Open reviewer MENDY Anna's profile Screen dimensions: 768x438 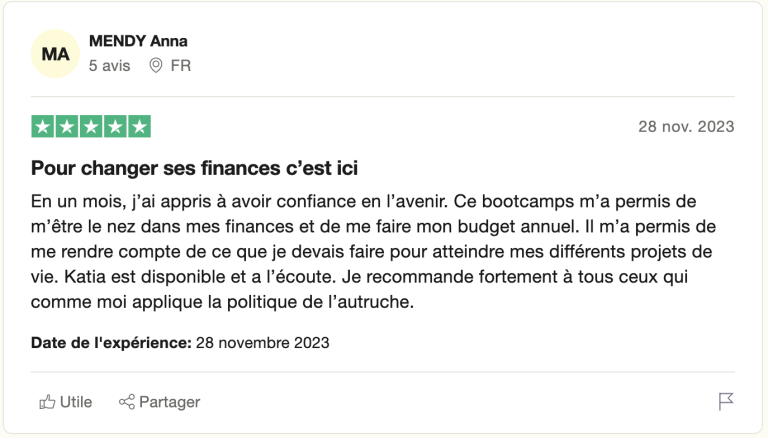click(x=138, y=41)
